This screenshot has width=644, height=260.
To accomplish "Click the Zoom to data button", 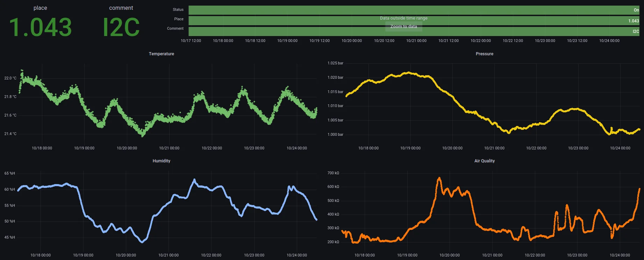I will 403,27.
